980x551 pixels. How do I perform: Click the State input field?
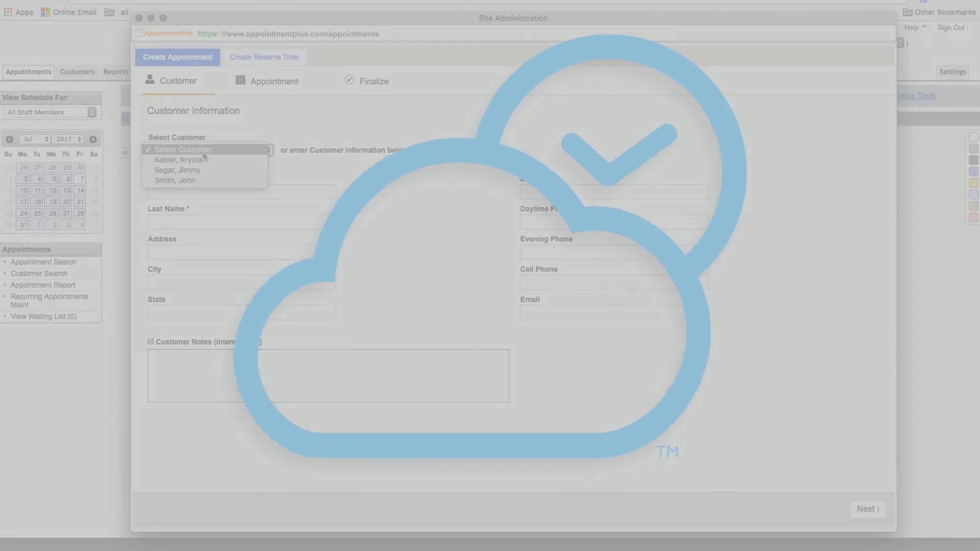pos(241,313)
